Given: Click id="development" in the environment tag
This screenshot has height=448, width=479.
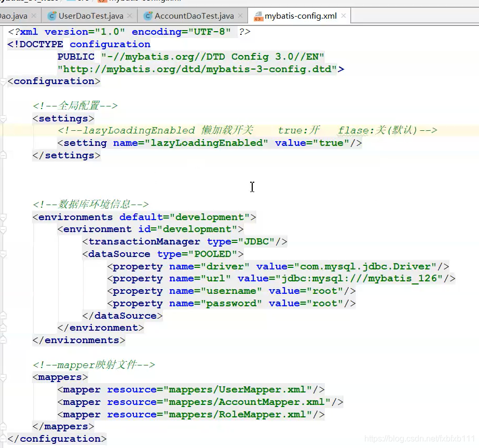Looking at the screenshot, I should [187, 229].
